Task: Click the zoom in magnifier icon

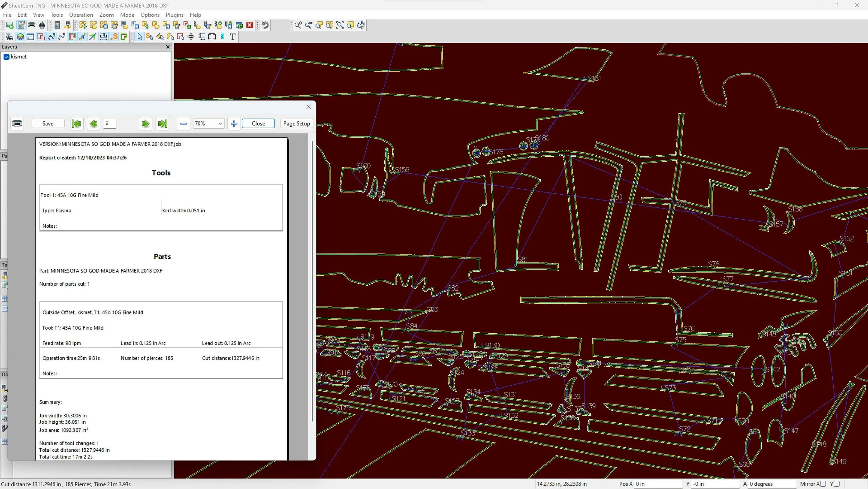Action: pyautogui.click(x=298, y=25)
